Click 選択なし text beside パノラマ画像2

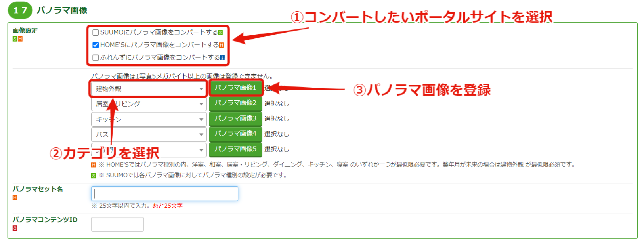click(277, 103)
